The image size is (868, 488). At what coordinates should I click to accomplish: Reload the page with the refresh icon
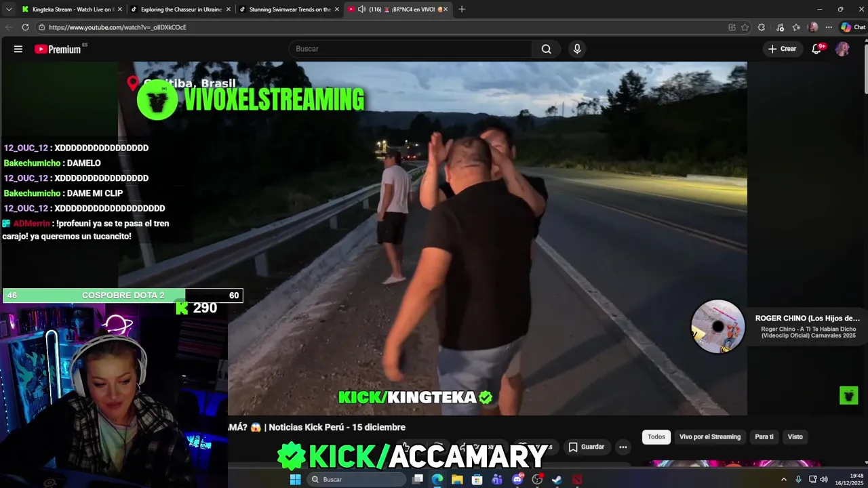[25, 27]
